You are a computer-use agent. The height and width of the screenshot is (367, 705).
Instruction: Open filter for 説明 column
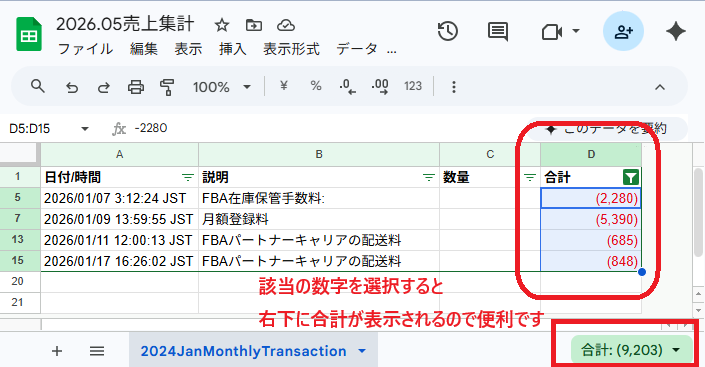[428, 178]
